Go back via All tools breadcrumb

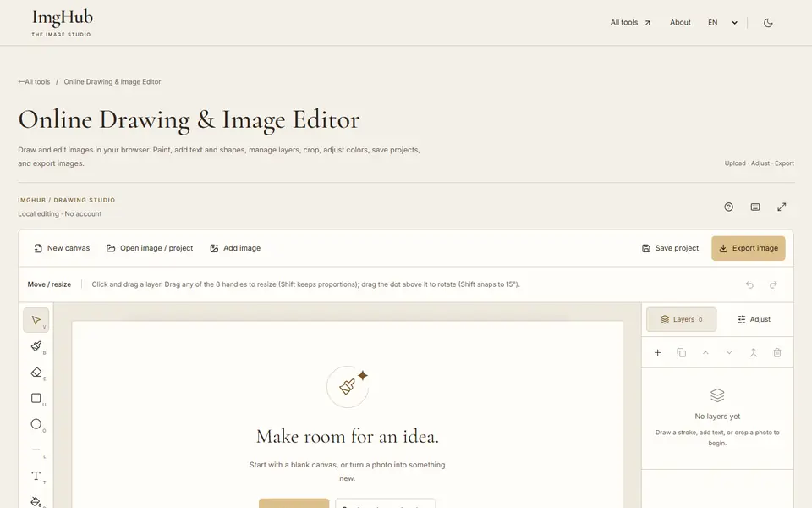coord(34,82)
